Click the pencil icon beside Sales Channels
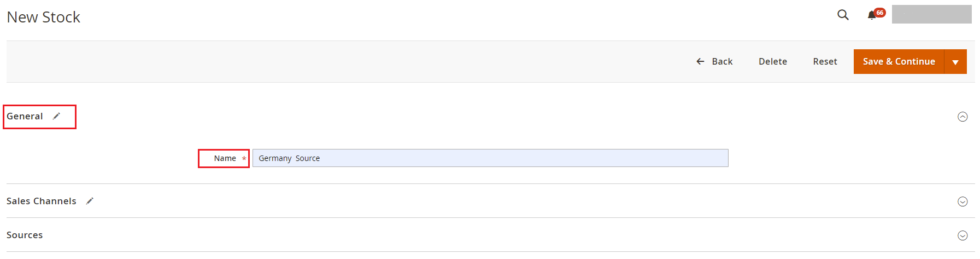This screenshot has width=980, height=259. [90, 201]
